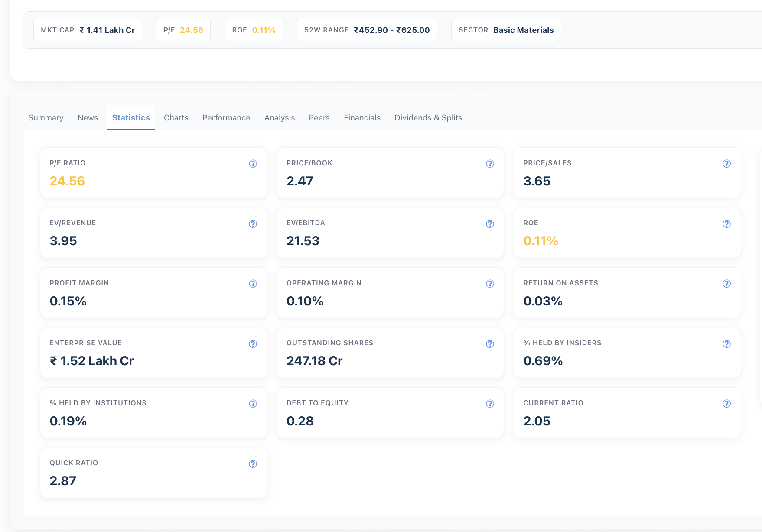Open Debt to Equity help icon
The image size is (762, 532).
490,404
